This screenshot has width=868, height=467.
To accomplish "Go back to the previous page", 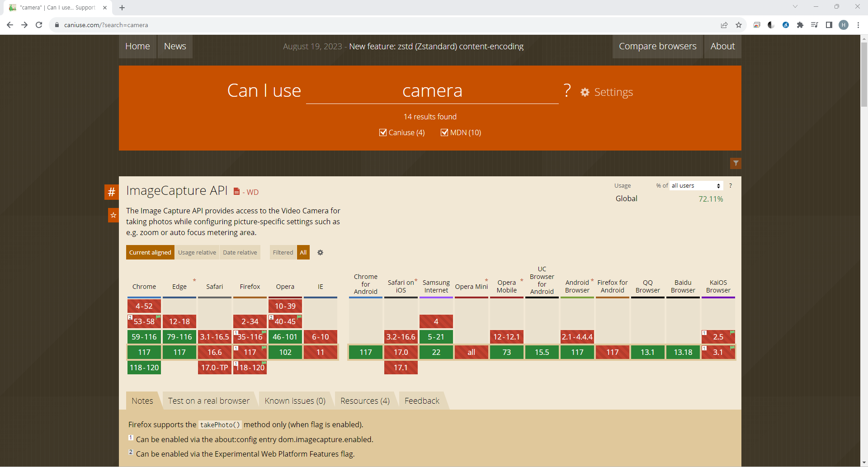I will 10,25.
